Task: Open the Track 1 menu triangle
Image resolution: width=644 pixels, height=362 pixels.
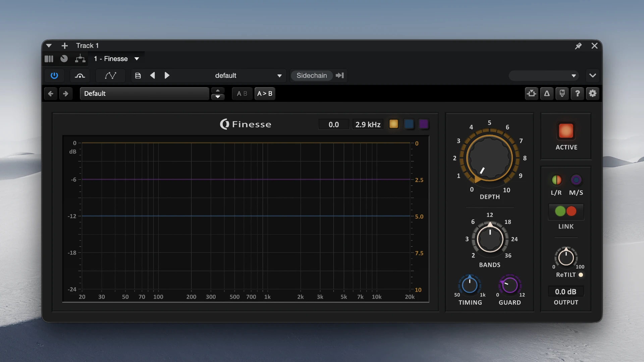Action: [49, 46]
